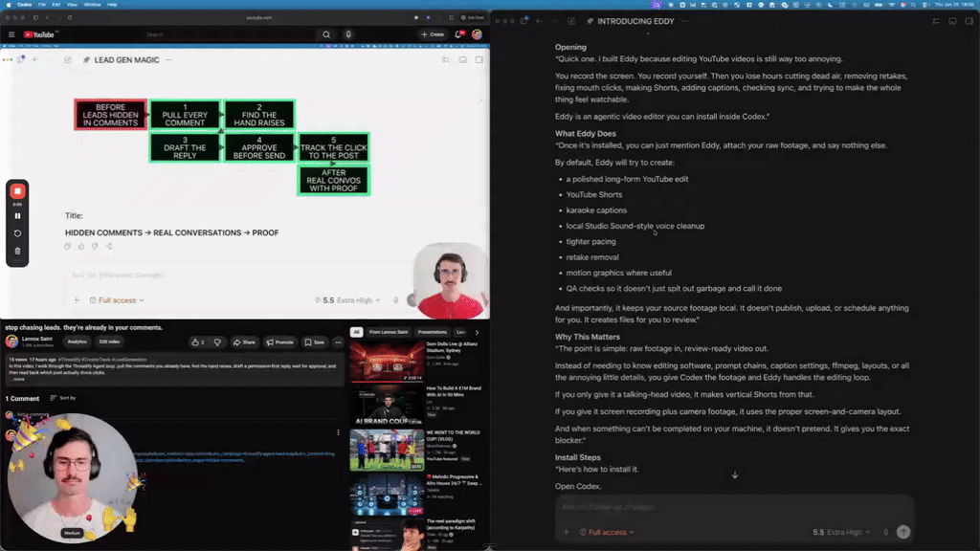Expand Full access dropdown in INTRODUCING EDDY window
The width and height of the screenshot is (980, 551).
click(x=608, y=532)
